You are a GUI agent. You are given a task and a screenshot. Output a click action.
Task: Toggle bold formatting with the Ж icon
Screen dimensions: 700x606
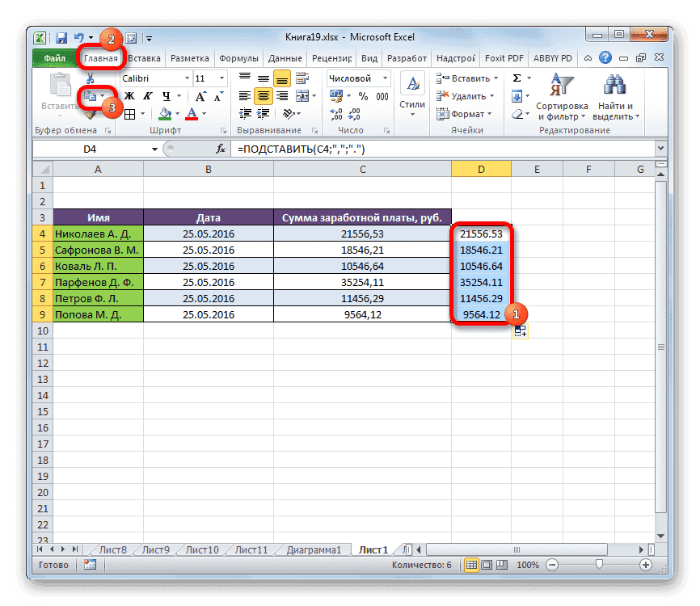(128, 95)
